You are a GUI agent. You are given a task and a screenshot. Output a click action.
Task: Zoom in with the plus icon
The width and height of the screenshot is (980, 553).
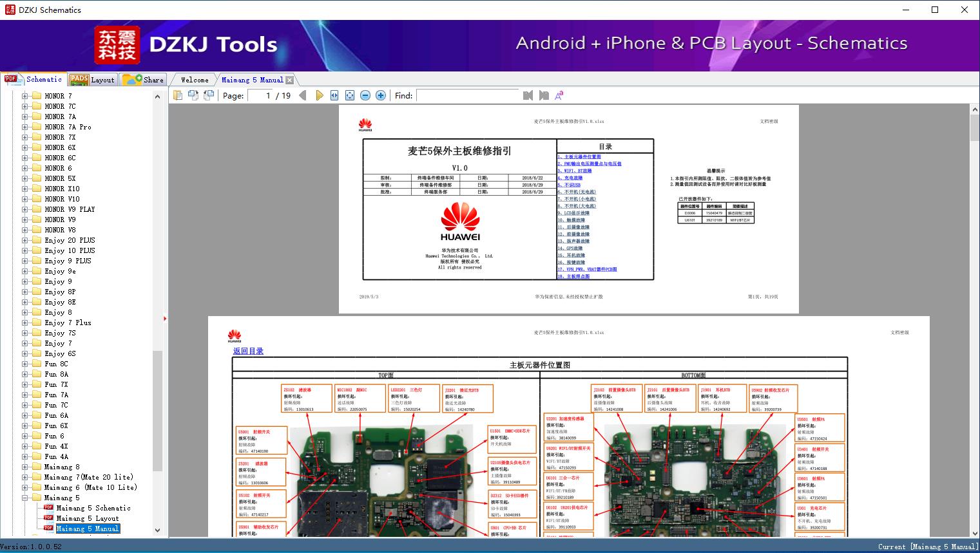click(x=381, y=95)
